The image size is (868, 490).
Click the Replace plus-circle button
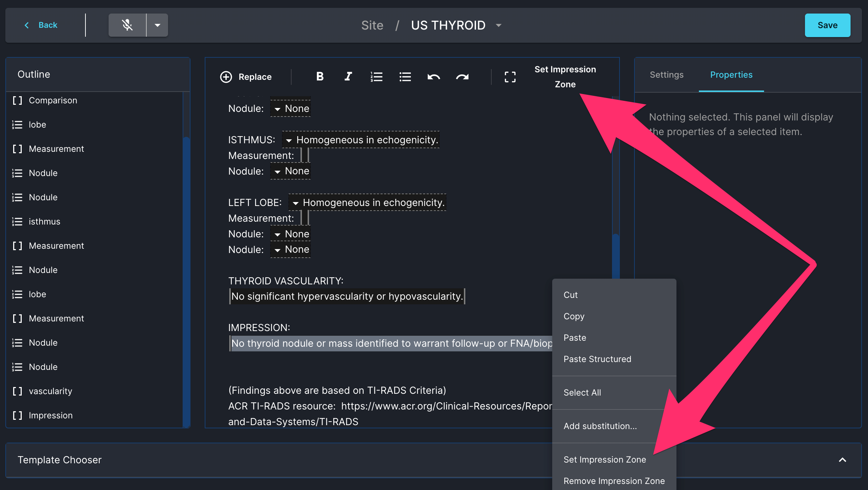pos(246,77)
